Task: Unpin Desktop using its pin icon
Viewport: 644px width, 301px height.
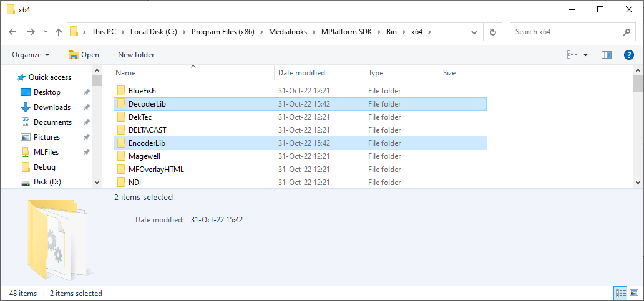Action: tap(86, 93)
